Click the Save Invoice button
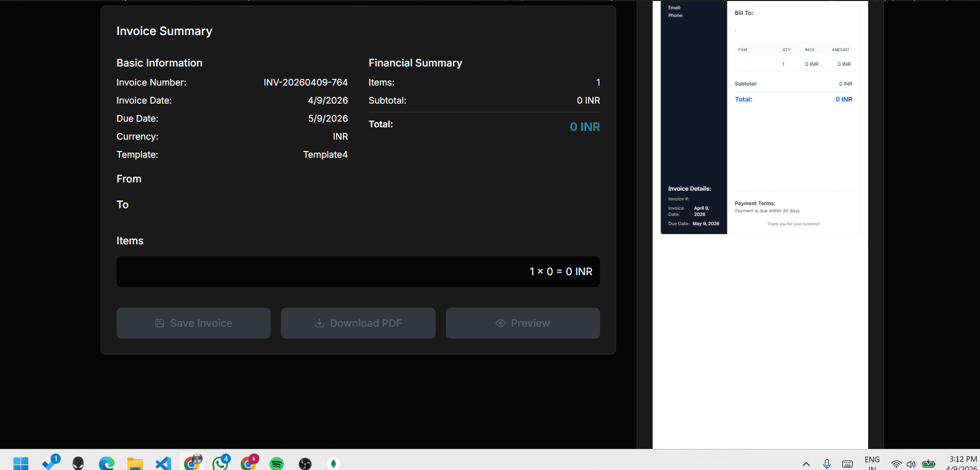 pyautogui.click(x=193, y=323)
